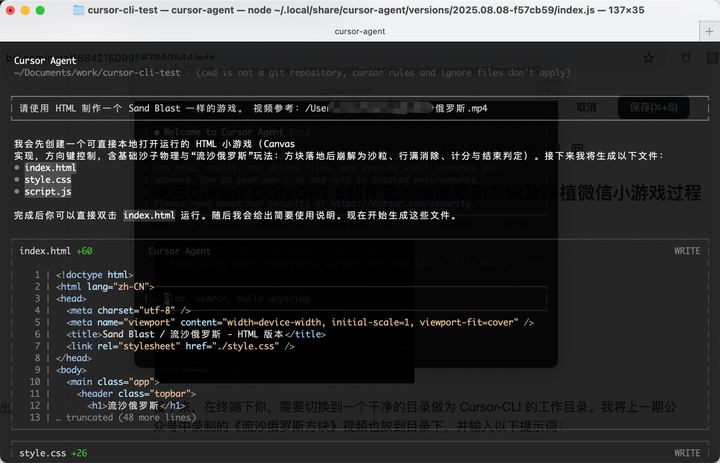Viewport: 720px width, 463px height.
Task: Click the star bookmark icon in background window
Action: pyautogui.click(x=648, y=58)
